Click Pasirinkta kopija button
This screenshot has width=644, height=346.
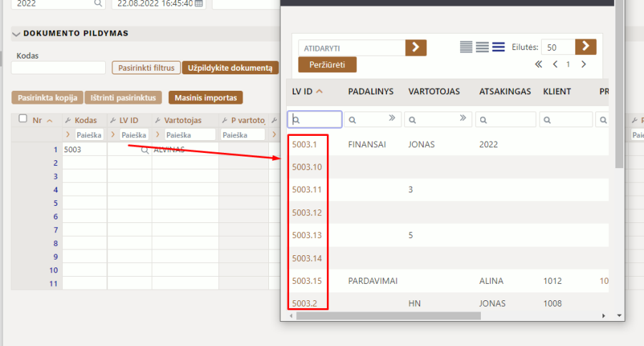[x=47, y=98]
